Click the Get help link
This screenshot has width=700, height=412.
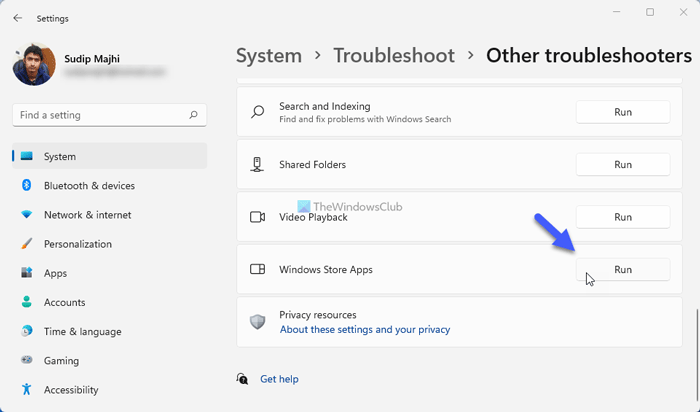pyautogui.click(x=279, y=379)
